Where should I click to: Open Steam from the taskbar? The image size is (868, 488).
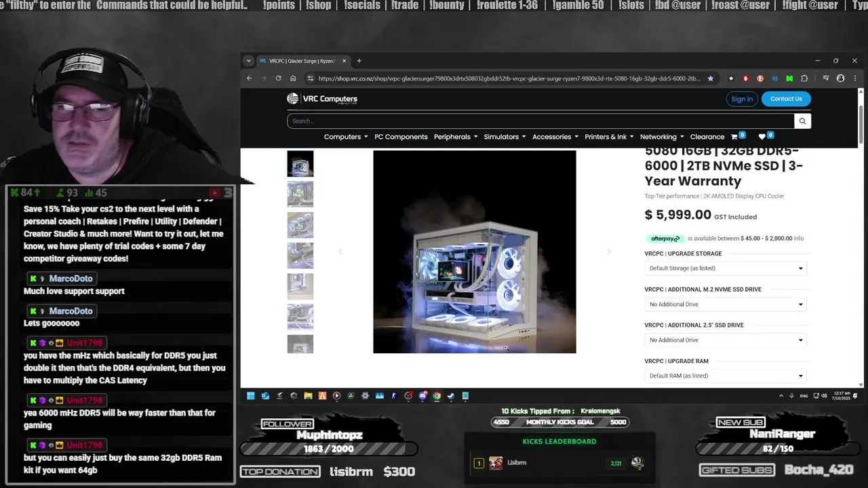point(451,396)
